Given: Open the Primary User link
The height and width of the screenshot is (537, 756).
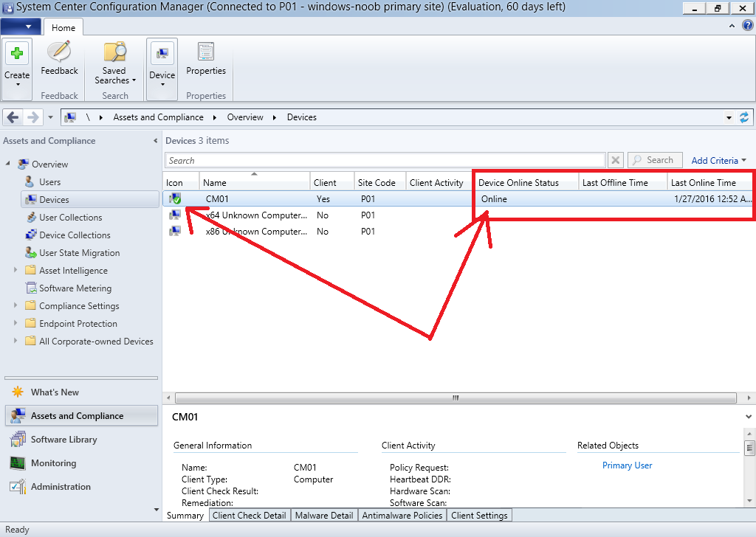Looking at the screenshot, I should (x=627, y=465).
